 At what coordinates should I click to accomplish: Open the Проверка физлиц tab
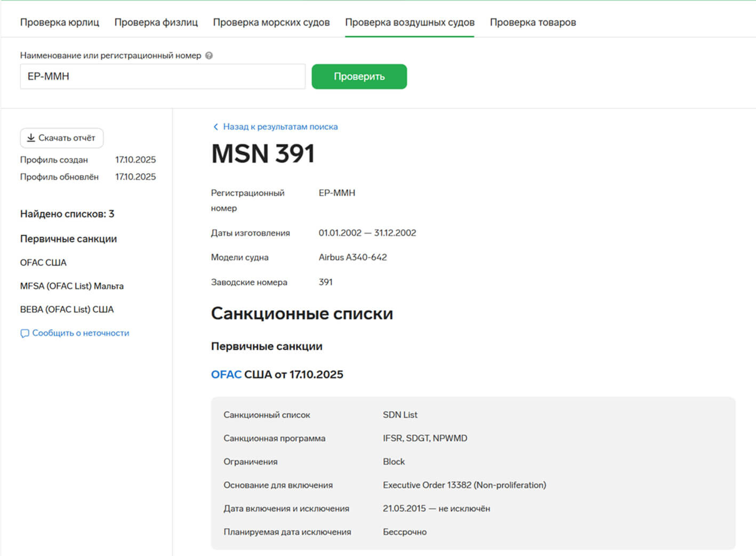click(x=156, y=22)
